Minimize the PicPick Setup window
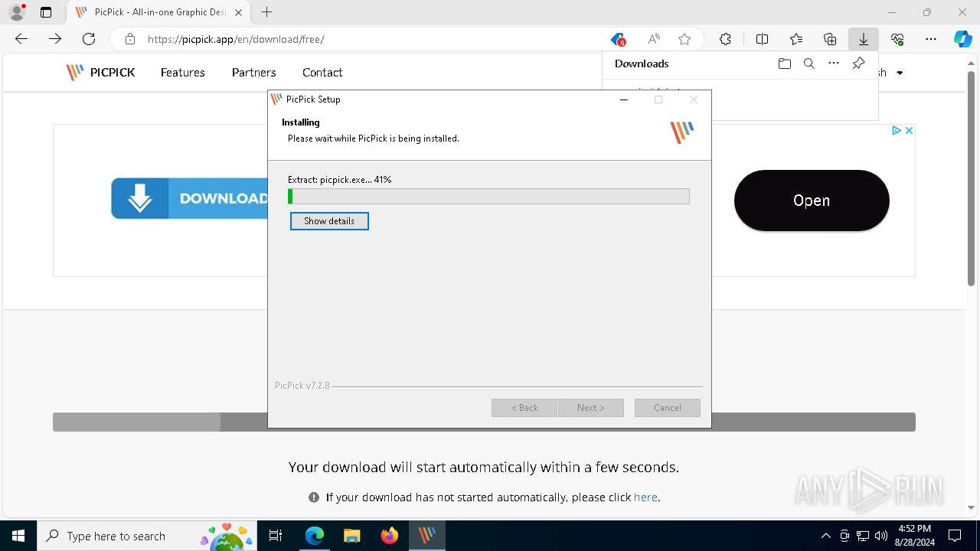Viewport: 980px width, 551px height. click(623, 99)
